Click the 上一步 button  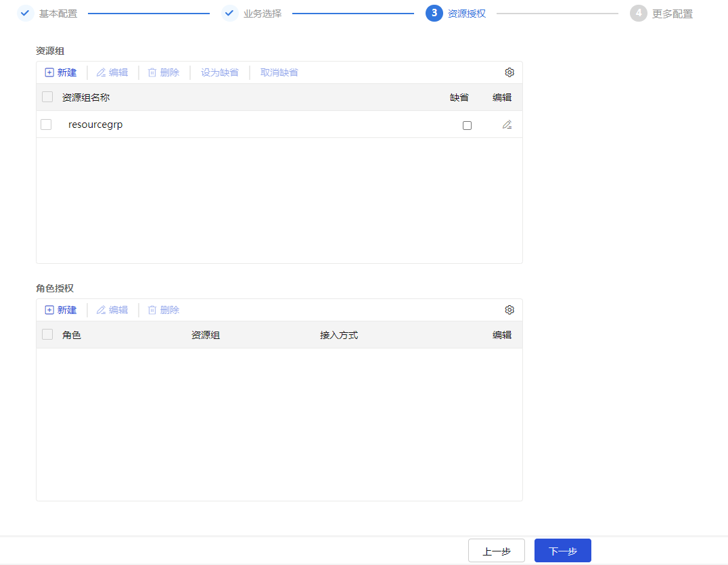(497, 551)
